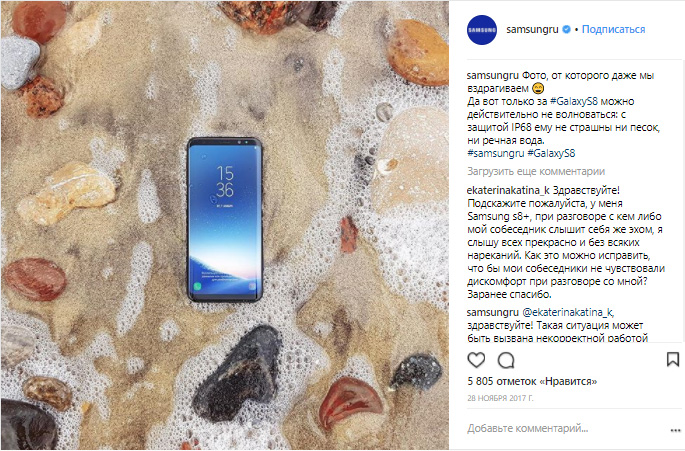Focus the Добавьте комментарий input field

coord(564,428)
